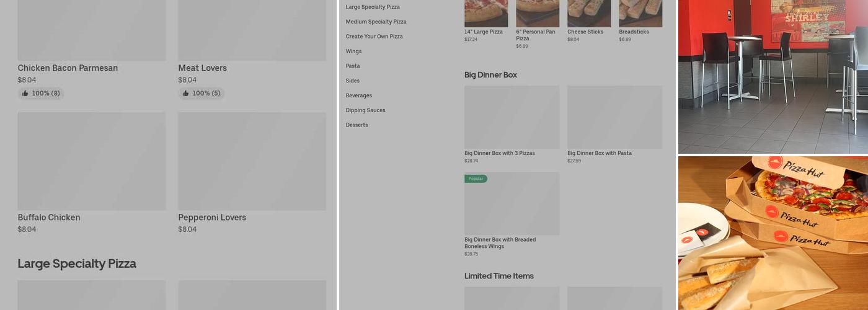Click the 100% (8) rating badge
The width and height of the screenshot is (868, 310).
(x=41, y=94)
